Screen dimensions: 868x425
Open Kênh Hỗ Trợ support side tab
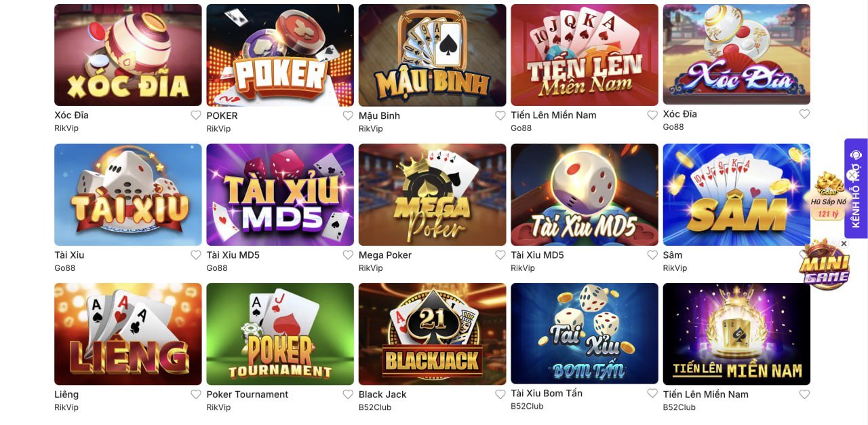(856, 189)
